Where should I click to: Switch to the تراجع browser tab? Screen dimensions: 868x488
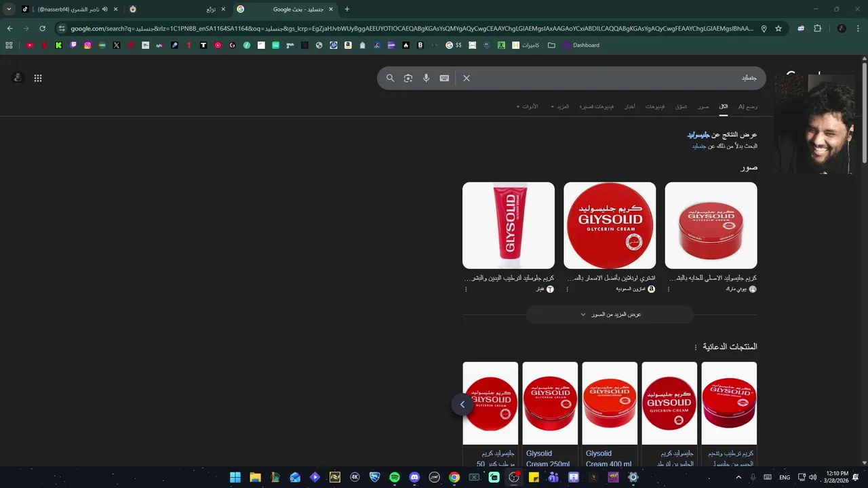coord(178,9)
